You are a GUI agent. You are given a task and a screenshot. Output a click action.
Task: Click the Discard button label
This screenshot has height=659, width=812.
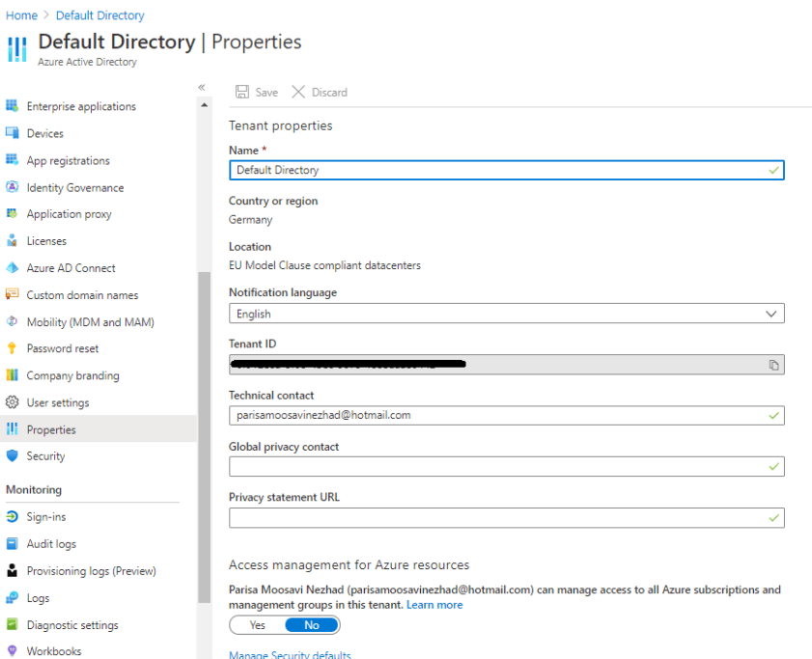pos(329,93)
